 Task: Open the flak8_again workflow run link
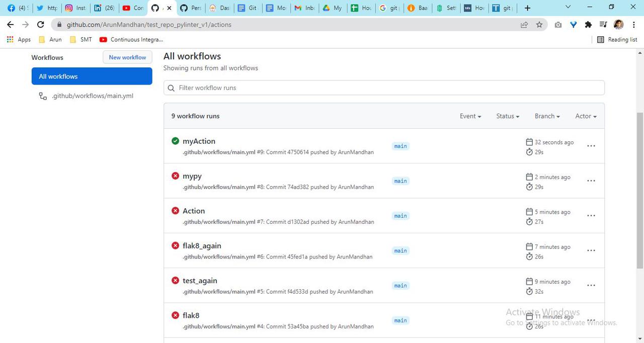[202, 245]
